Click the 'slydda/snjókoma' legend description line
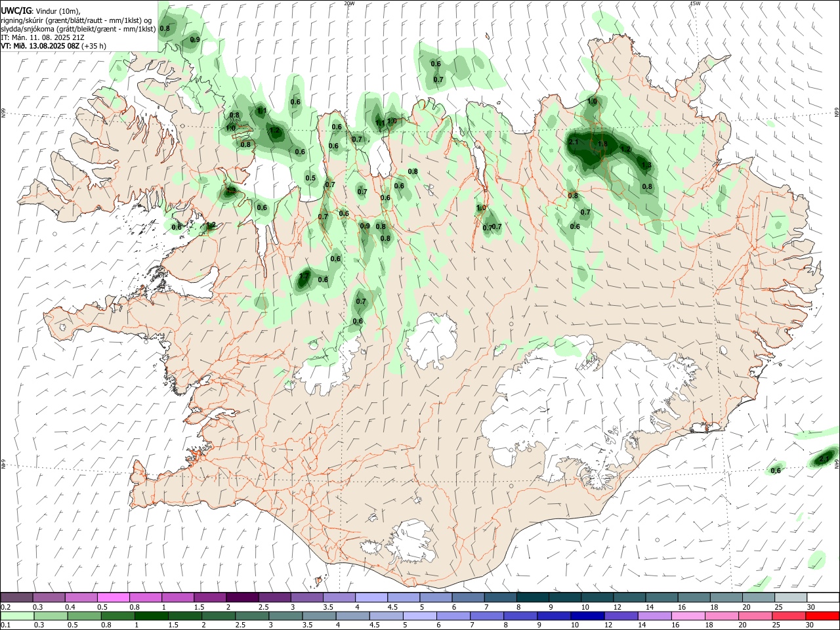840x630 pixels. tap(78, 28)
